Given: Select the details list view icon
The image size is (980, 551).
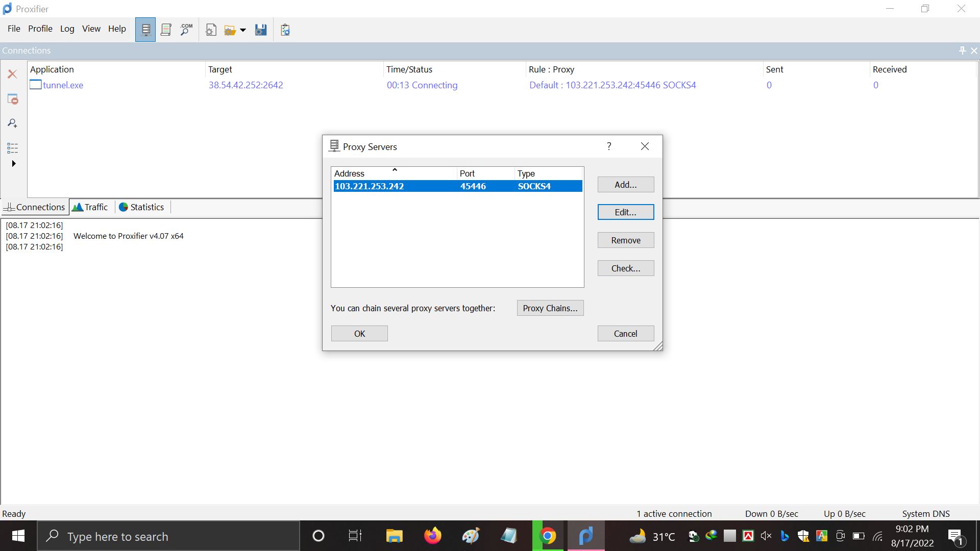Looking at the screenshot, I should 12,148.
